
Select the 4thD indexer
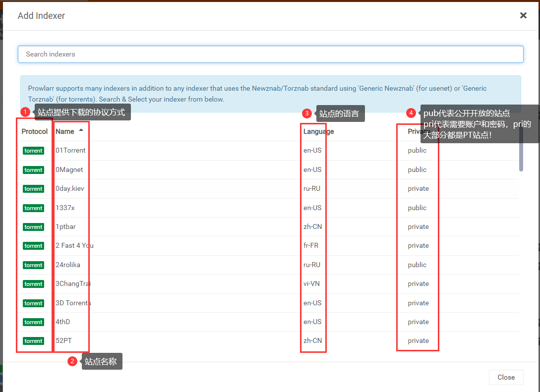[63, 322]
